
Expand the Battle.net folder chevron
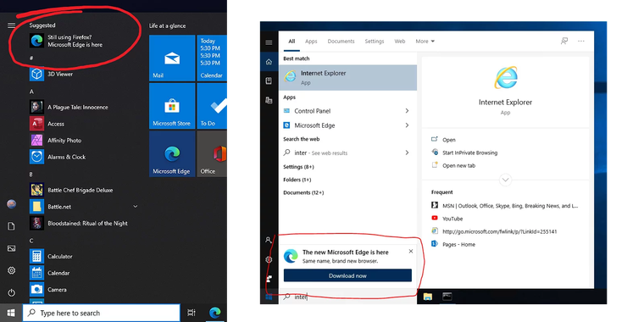[x=135, y=207]
